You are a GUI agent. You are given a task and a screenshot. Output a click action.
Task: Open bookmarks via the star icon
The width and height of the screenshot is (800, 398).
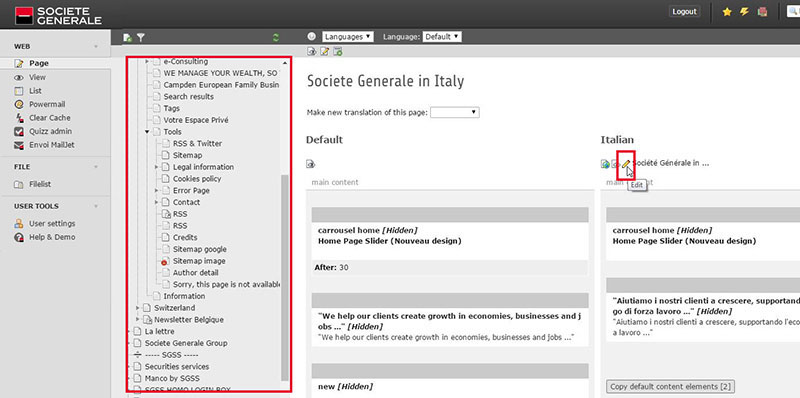[727, 12]
